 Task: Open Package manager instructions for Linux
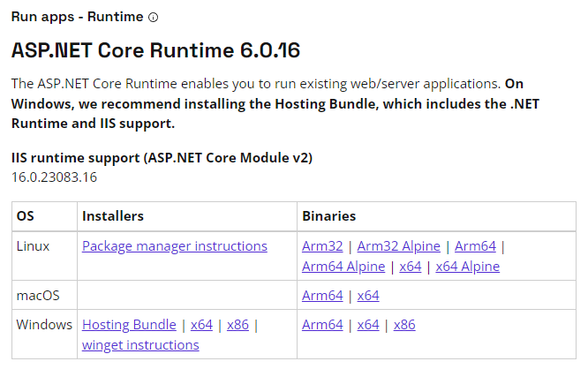click(x=175, y=246)
